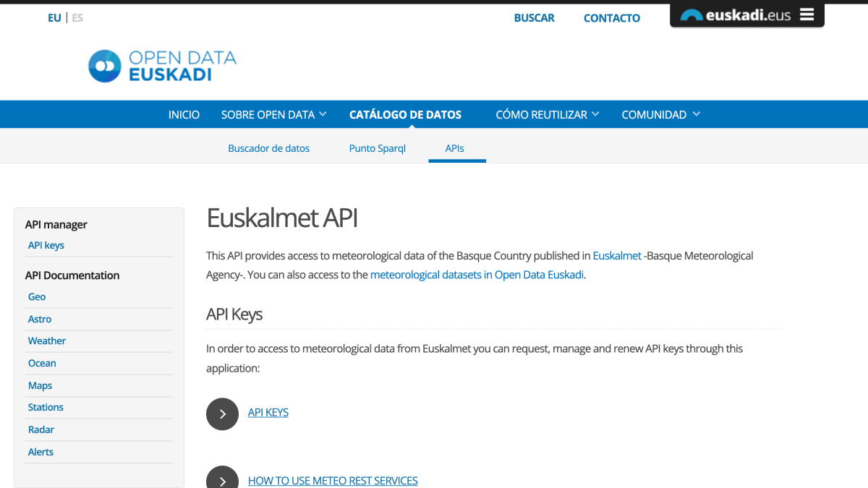
Task: Open the Buscador de datos tab
Action: (269, 148)
